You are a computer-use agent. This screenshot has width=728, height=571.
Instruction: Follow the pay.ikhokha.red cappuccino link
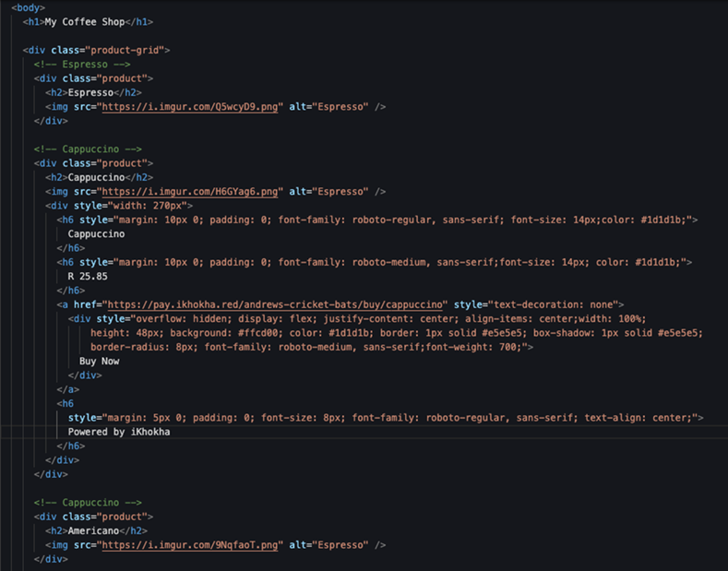tap(276, 304)
